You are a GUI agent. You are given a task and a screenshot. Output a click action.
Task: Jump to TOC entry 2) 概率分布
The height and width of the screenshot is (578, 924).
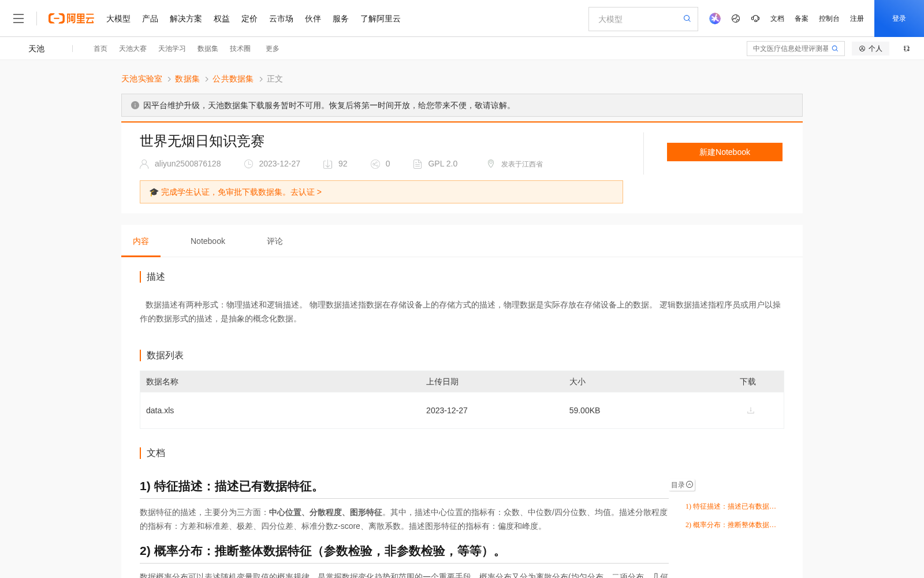pos(731,525)
